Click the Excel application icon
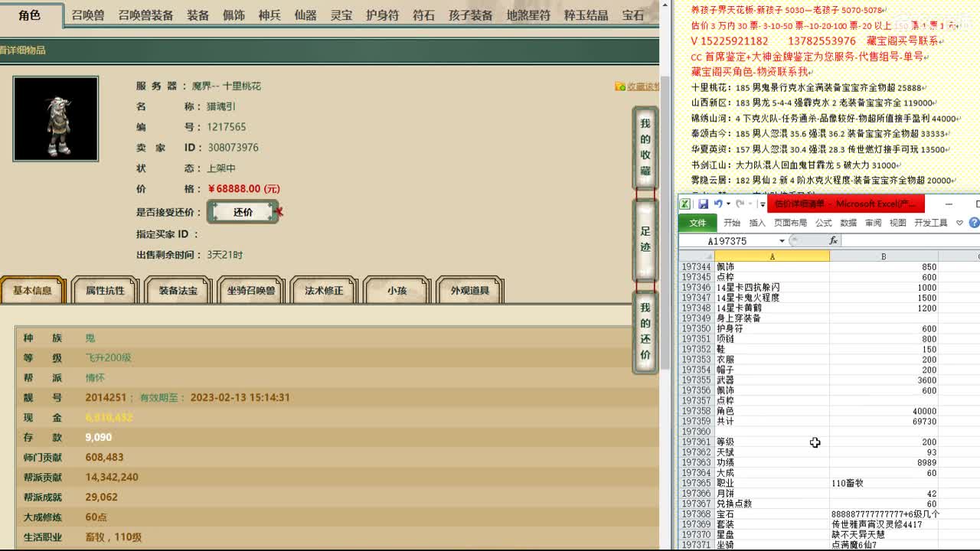The height and width of the screenshot is (551, 980). 685,204
